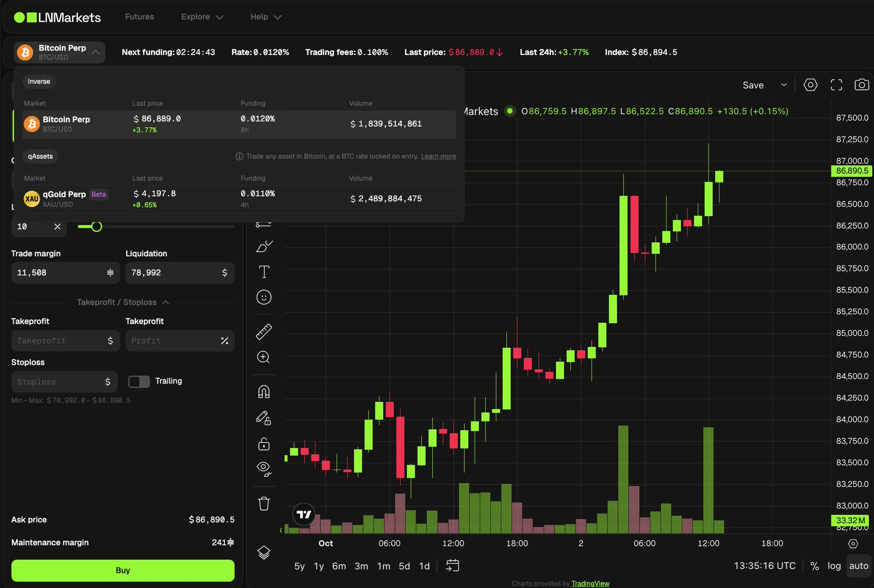Screen dimensions: 874x588
Task: Expand the Save layout dropdown arrow
Action: click(784, 85)
